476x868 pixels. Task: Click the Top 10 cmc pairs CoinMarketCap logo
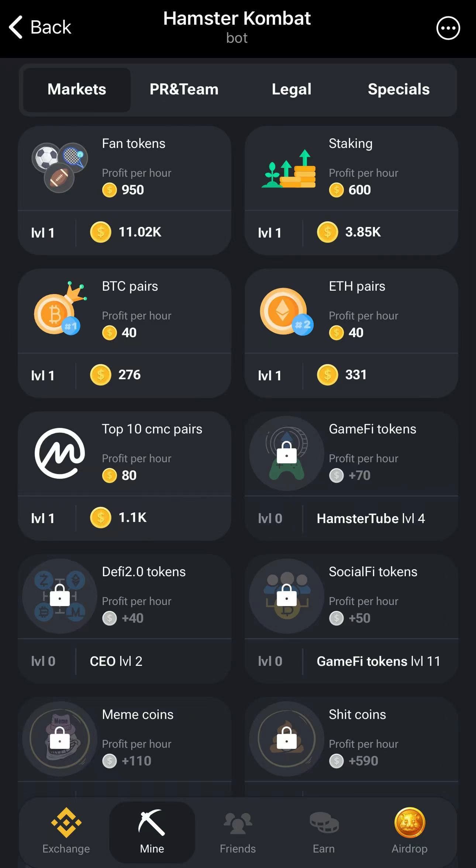(x=59, y=454)
